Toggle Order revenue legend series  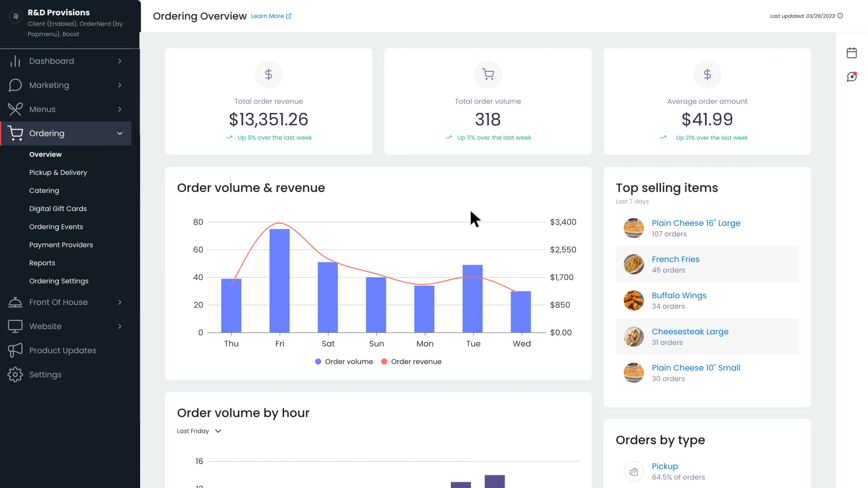pos(411,361)
